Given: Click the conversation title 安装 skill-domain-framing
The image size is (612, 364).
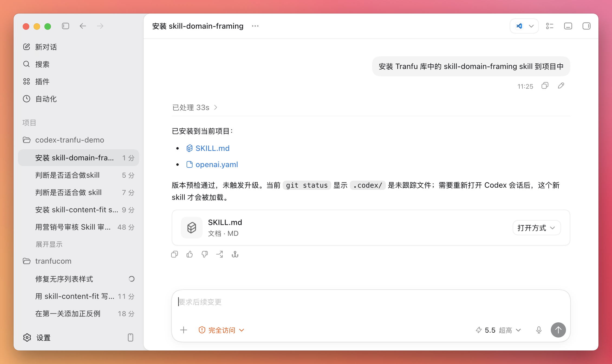Looking at the screenshot, I should (x=198, y=26).
